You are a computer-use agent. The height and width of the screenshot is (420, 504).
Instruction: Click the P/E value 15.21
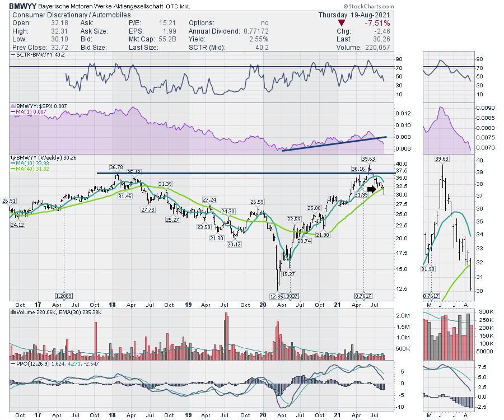(x=167, y=23)
